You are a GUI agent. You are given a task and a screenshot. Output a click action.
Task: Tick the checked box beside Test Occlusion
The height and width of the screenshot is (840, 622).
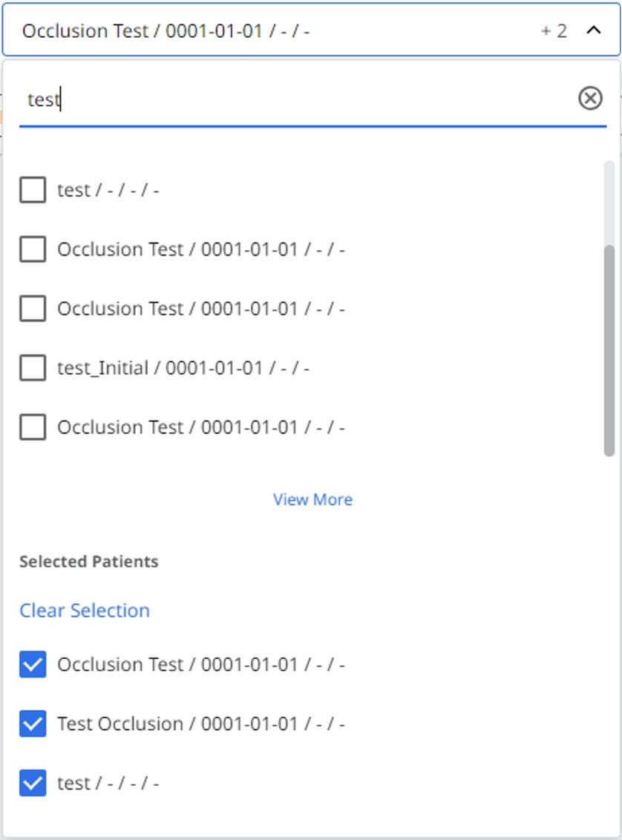click(33, 723)
